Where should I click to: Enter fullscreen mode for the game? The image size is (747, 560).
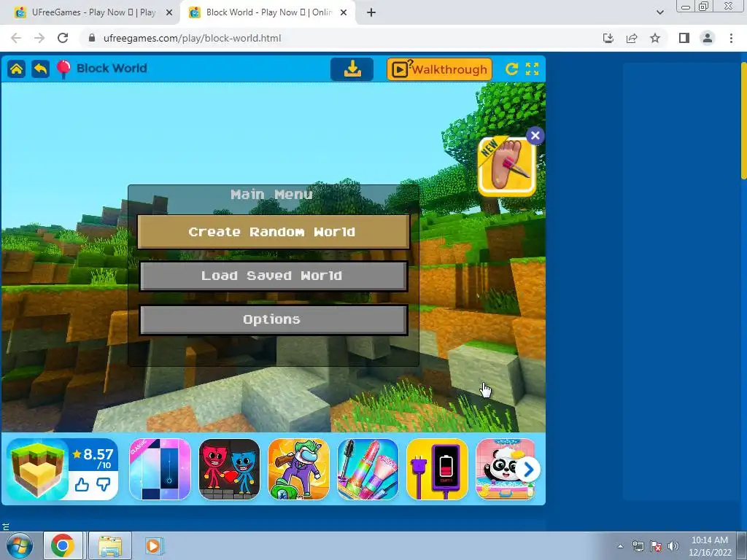pos(532,69)
